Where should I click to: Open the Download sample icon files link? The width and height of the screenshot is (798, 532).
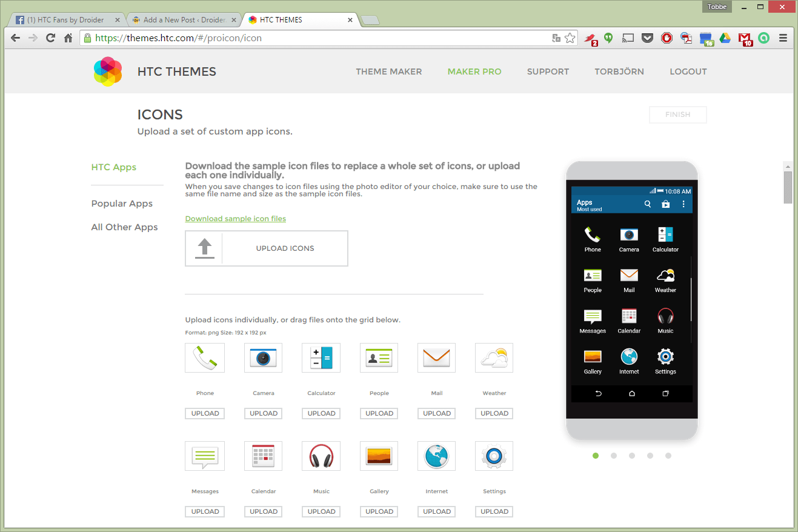pos(235,218)
